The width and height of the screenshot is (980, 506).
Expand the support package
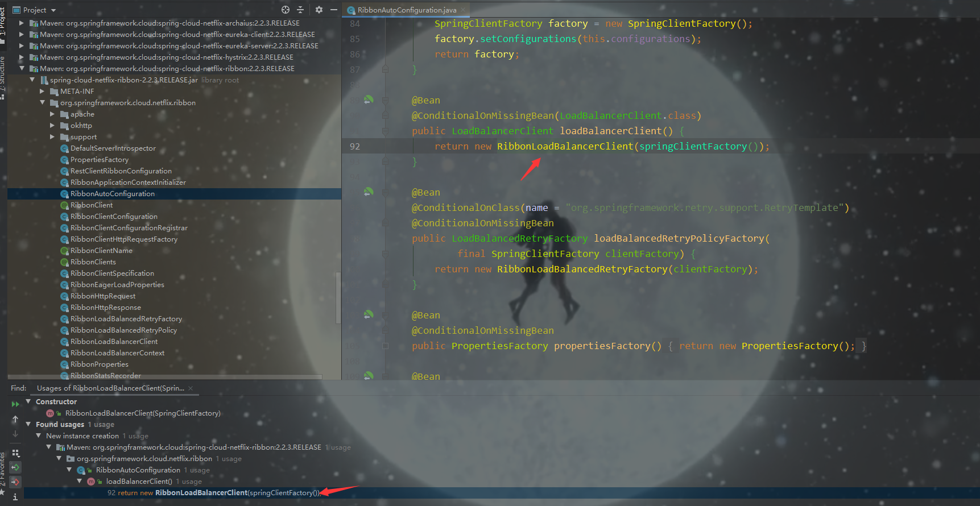[52, 137]
